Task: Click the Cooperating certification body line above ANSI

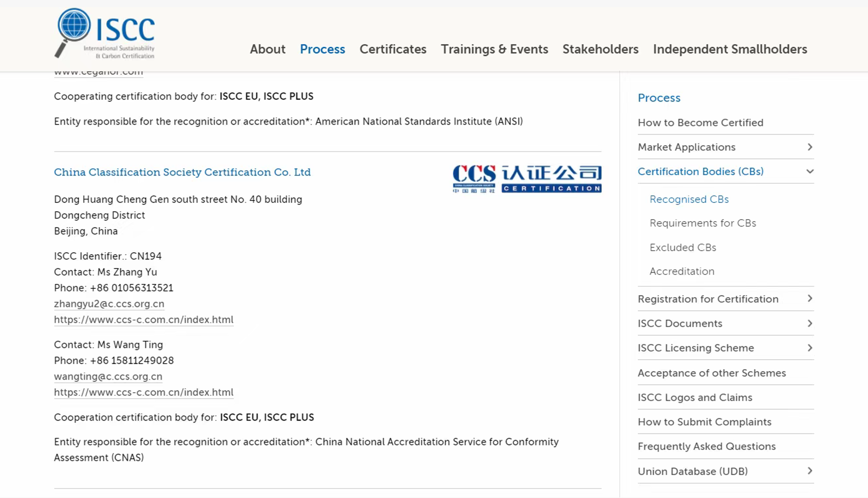Action: [184, 97]
